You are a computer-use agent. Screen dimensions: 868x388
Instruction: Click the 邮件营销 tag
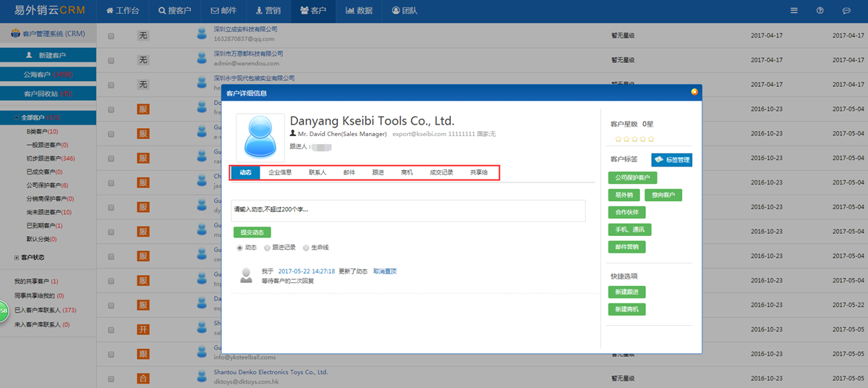click(627, 247)
